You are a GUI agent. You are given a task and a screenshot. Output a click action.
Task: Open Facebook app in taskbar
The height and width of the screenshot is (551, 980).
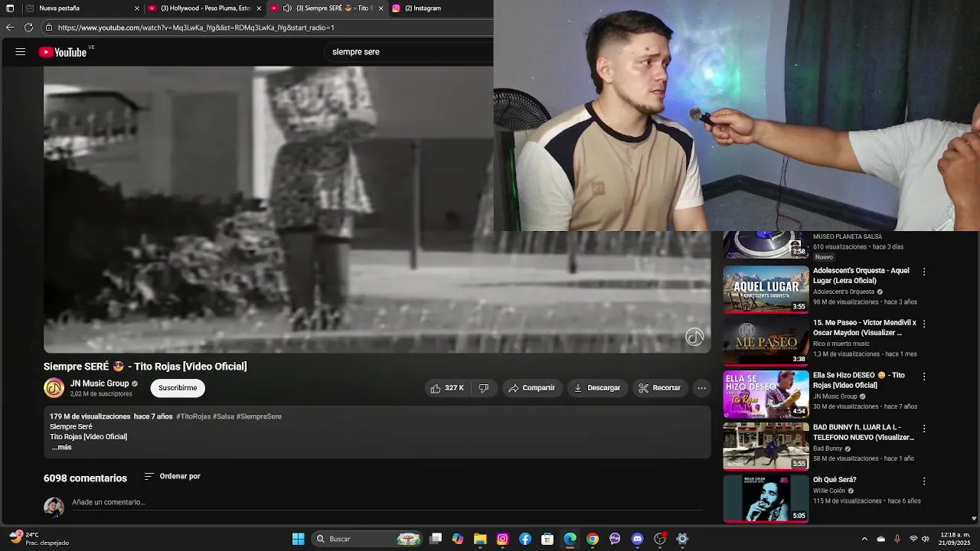click(x=525, y=539)
